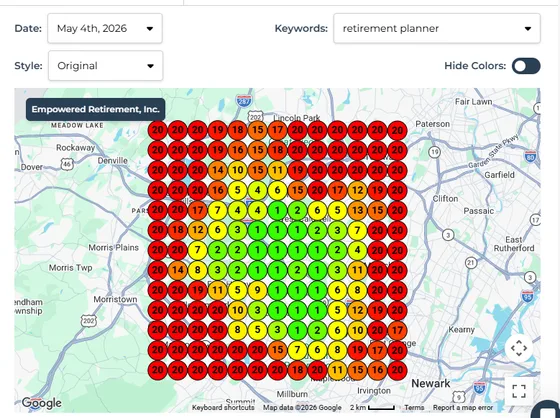Click the Dover map label
Image resolution: width=560 pixels, height=418 pixels.
tap(32, 167)
